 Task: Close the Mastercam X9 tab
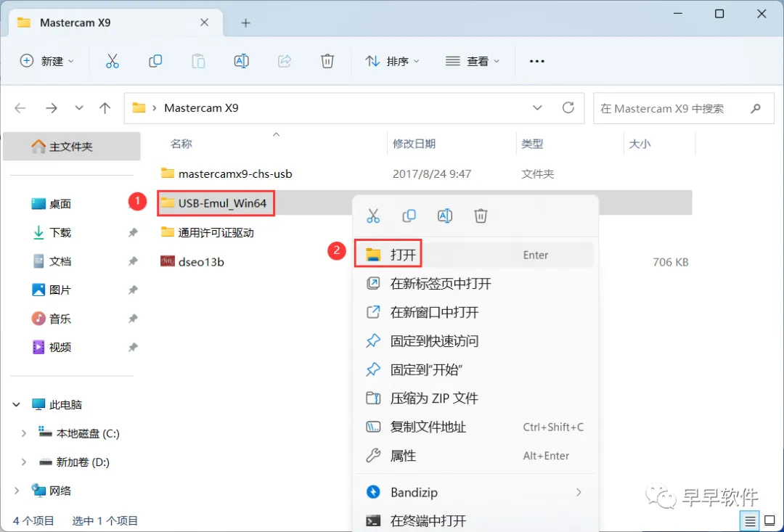click(205, 22)
